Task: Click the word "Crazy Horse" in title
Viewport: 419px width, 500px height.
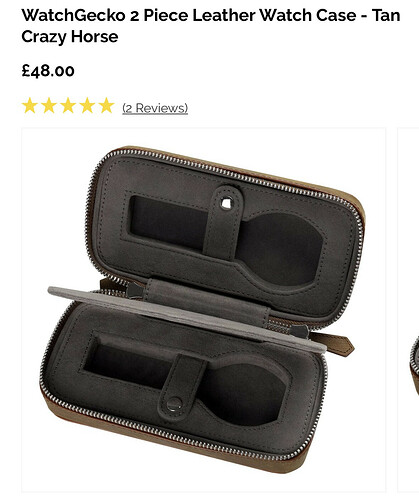Action: (x=70, y=36)
